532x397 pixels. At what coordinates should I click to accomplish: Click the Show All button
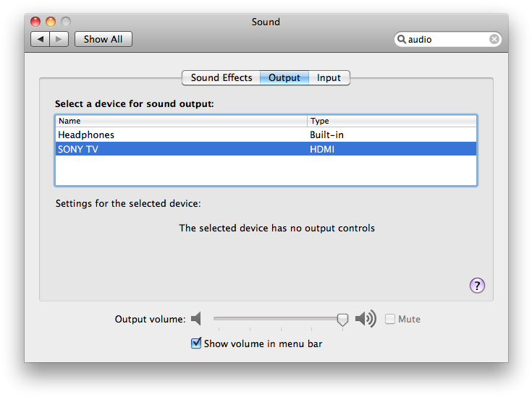click(103, 39)
